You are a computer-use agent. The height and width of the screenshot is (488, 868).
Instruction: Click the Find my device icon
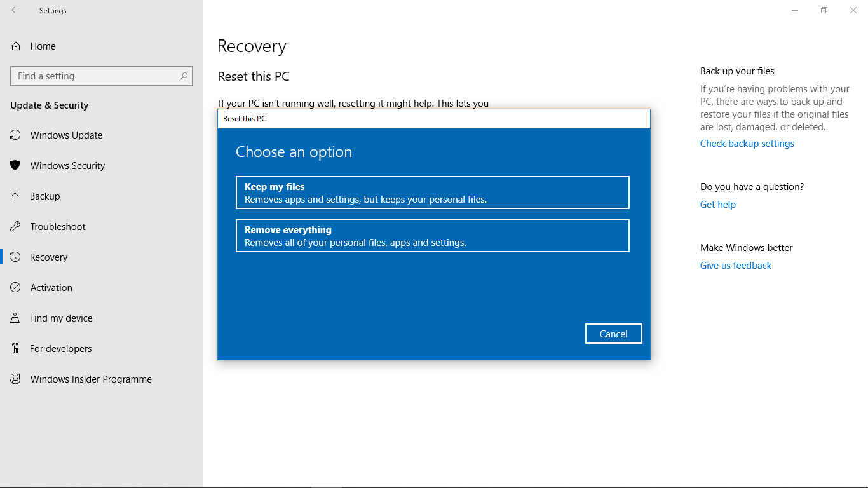coord(16,318)
